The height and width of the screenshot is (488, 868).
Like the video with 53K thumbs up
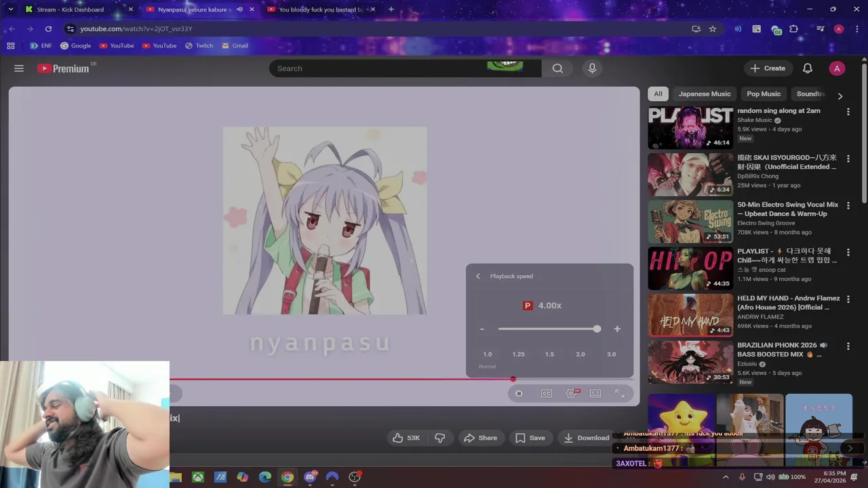tap(406, 438)
